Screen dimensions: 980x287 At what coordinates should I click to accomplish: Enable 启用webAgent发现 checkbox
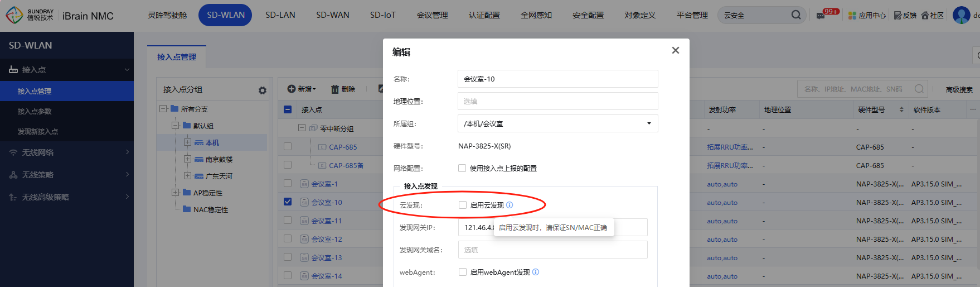click(463, 272)
